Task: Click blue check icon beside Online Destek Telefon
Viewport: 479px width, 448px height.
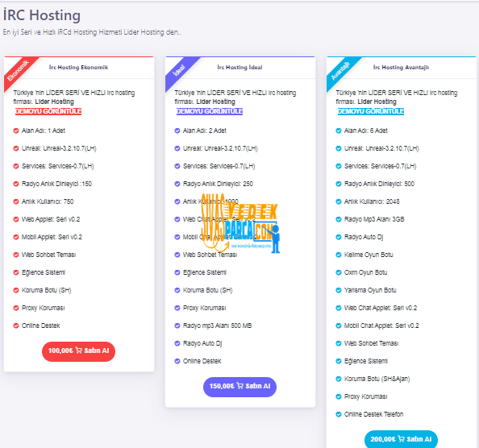Action: 339,414
